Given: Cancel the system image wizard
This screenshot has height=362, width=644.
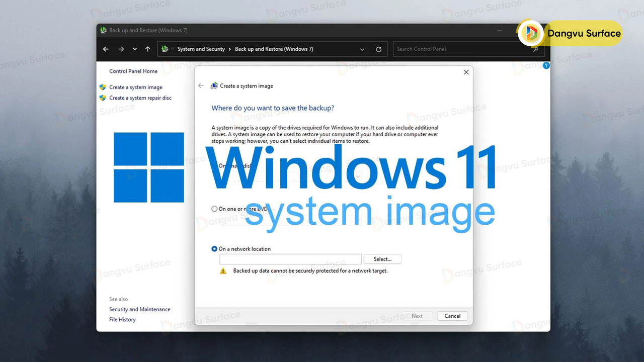Looking at the screenshot, I should pos(452,316).
